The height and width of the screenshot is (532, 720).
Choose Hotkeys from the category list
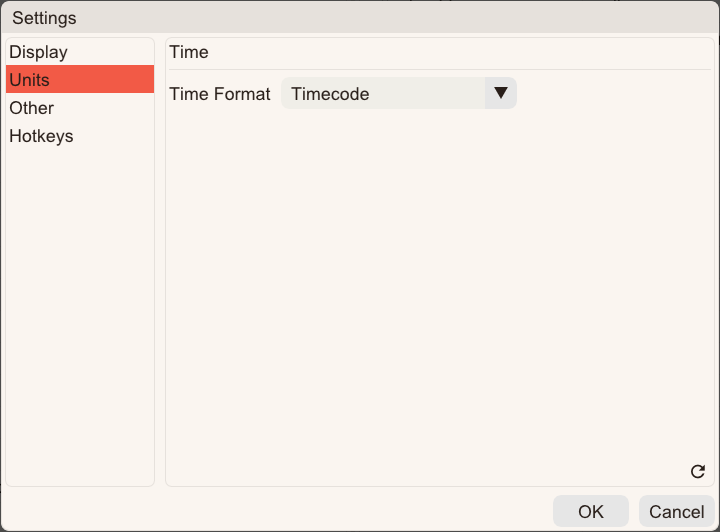80,136
